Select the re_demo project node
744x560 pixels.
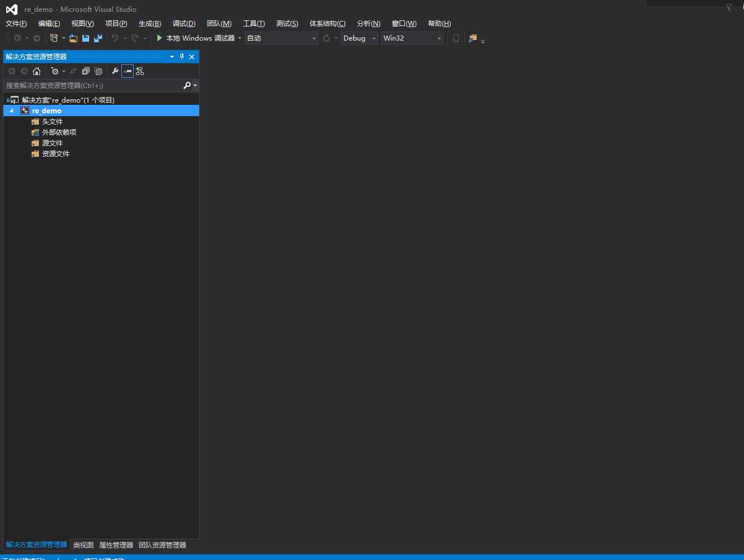point(46,111)
